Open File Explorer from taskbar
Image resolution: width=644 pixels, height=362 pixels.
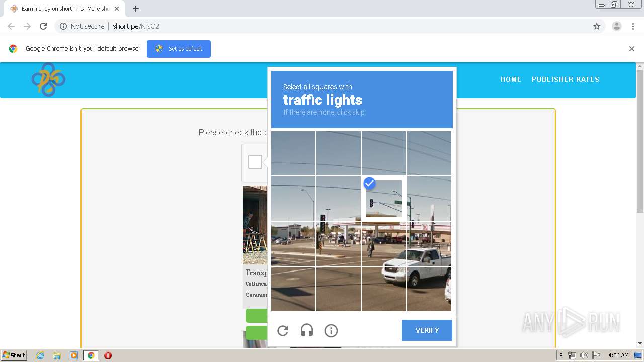[57, 355]
